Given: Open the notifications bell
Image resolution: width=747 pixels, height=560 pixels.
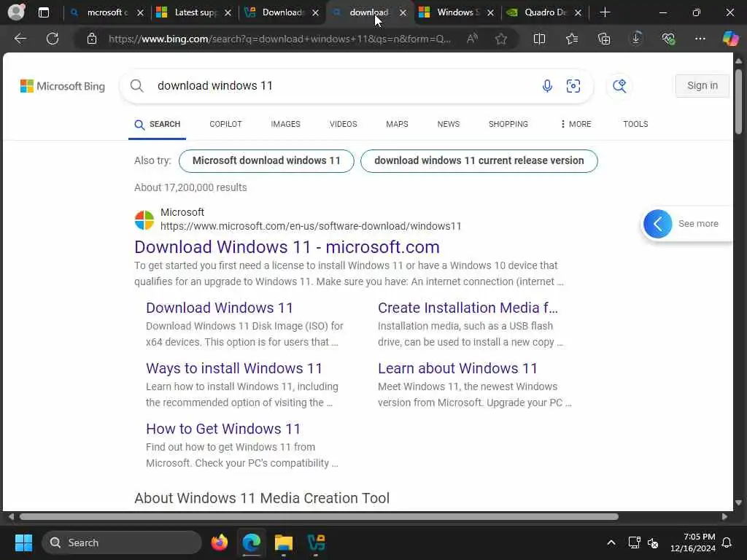Looking at the screenshot, I should pyautogui.click(x=727, y=542).
